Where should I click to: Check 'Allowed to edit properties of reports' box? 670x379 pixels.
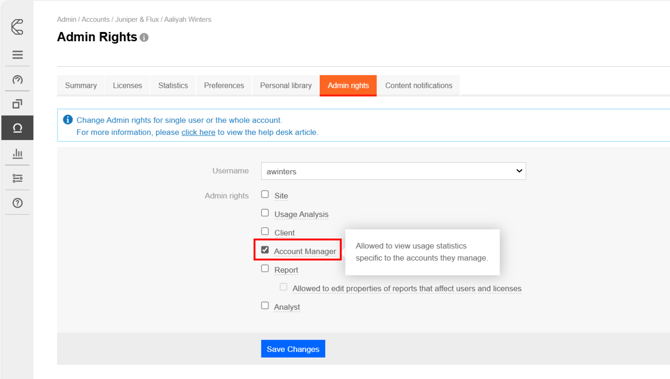[283, 287]
